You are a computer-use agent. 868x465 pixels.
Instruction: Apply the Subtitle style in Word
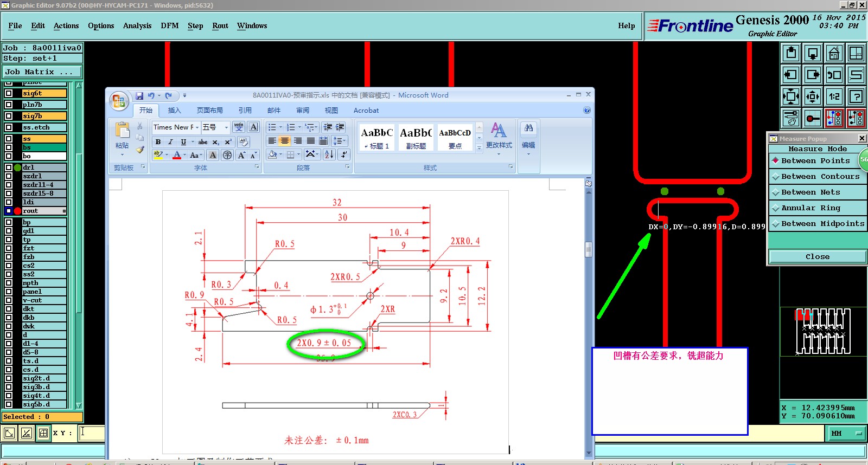click(416, 138)
